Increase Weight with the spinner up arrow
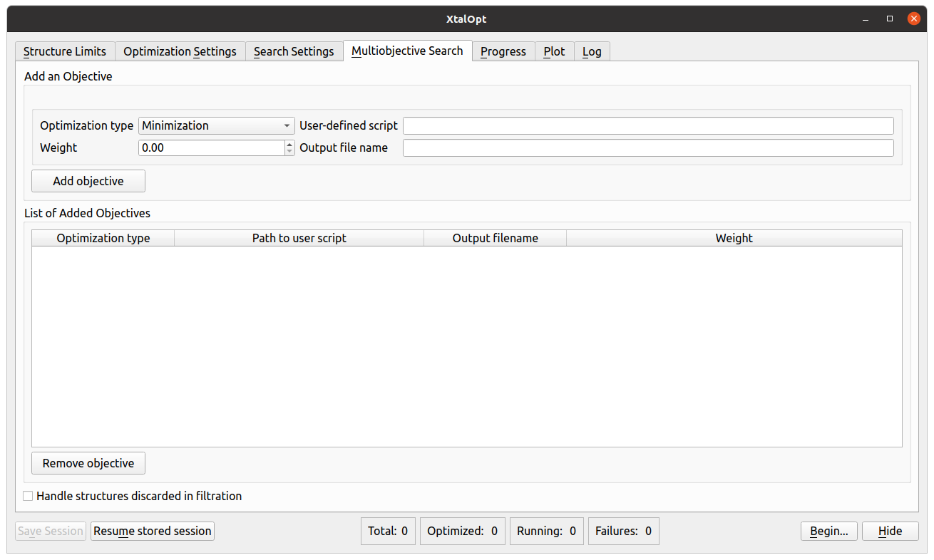Image resolution: width=934 pixels, height=560 pixels. pyautogui.click(x=289, y=144)
